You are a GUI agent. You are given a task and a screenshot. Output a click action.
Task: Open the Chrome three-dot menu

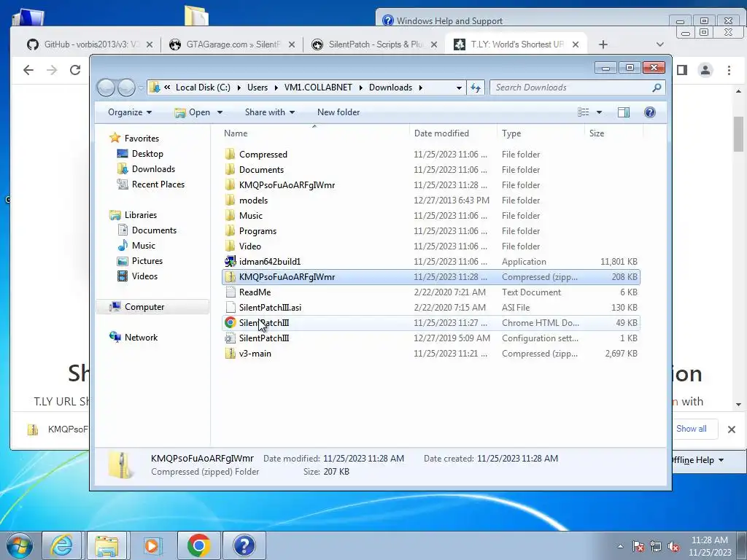(x=729, y=71)
